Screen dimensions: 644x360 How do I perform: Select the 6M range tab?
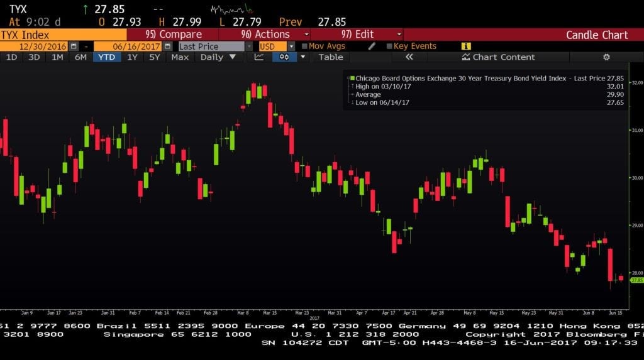point(80,57)
